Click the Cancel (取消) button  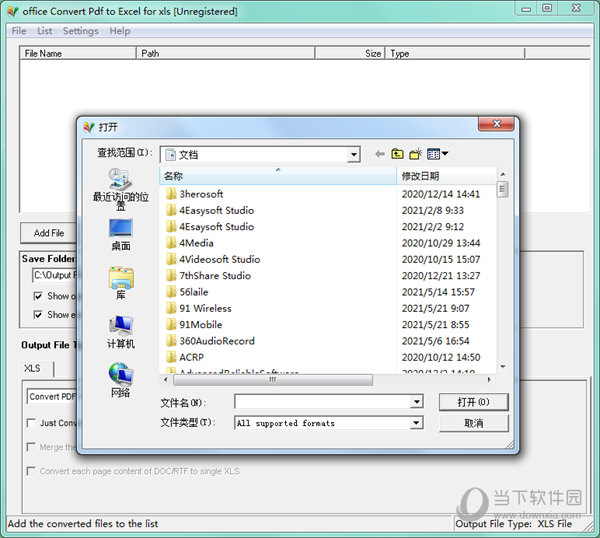pos(474,423)
